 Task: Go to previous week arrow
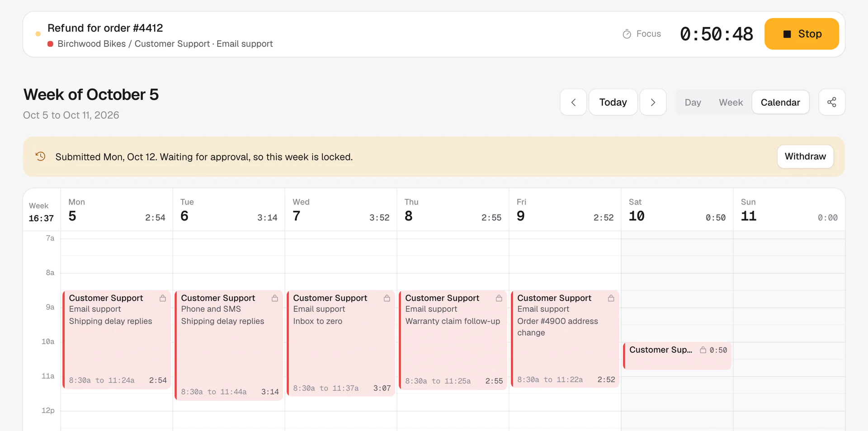573,102
